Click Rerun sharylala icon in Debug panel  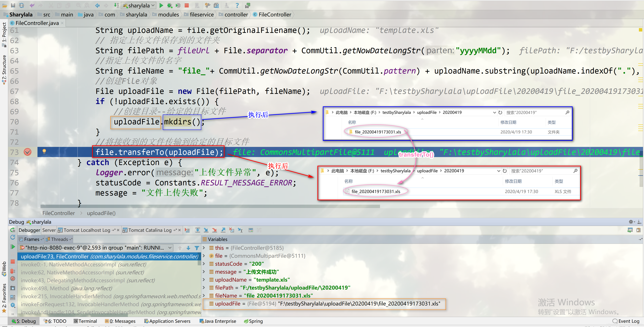click(13, 230)
